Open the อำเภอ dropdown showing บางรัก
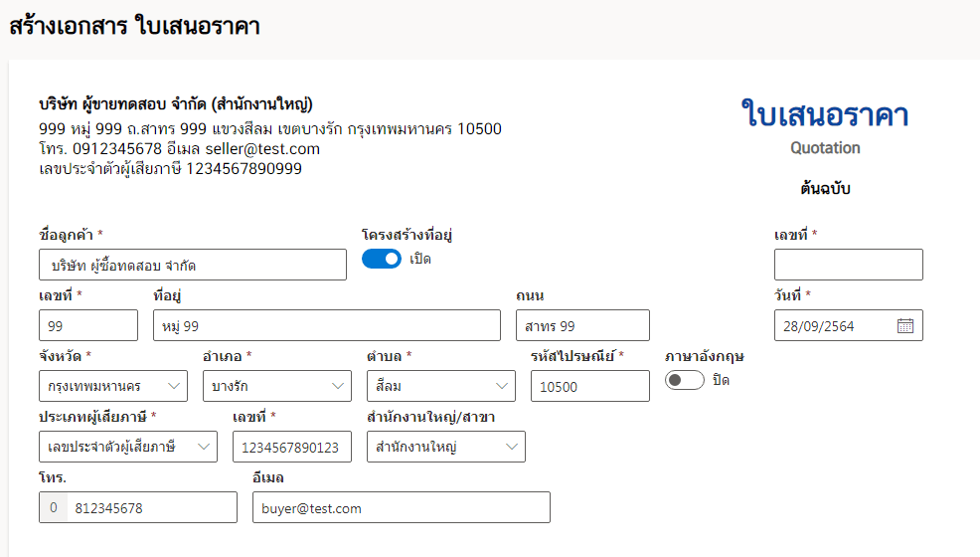This screenshot has height=557, width=980. point(277,386)
